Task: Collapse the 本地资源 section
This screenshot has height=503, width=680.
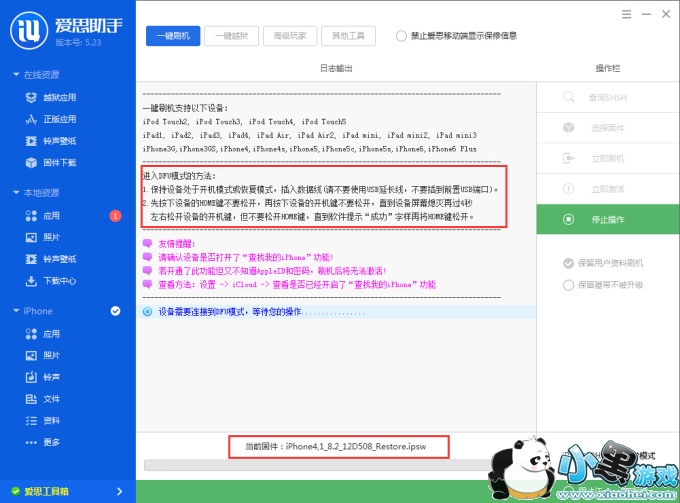Action: pyautogui.click(x=16, y=193)
